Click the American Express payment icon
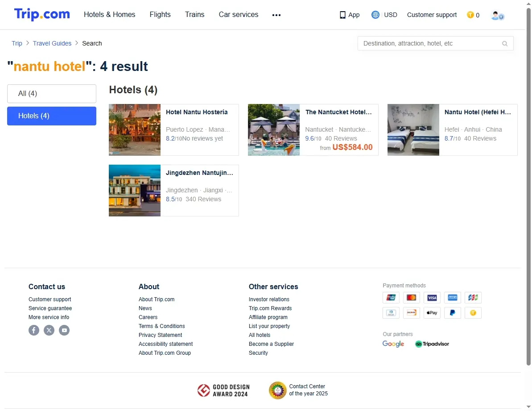This screenshot has height=411, width=532. [x=453, y=298]
